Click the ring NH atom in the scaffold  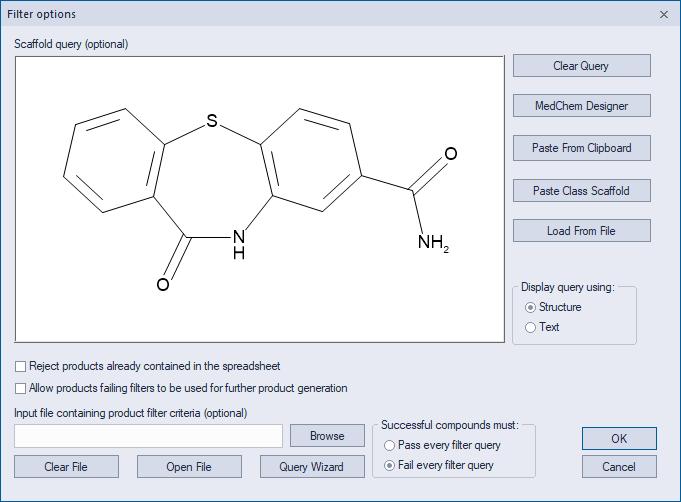[239, 244]
